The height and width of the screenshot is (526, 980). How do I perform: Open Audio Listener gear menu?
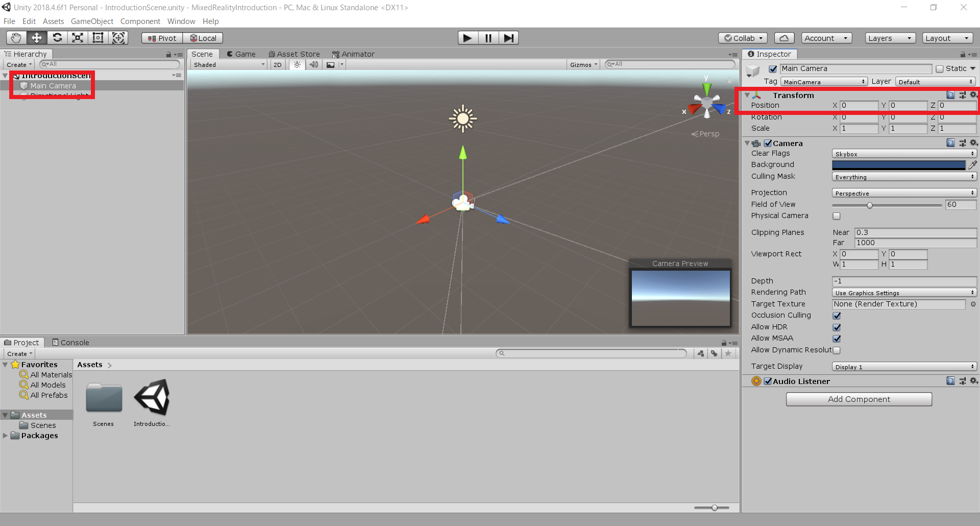[x=973, y=381]
